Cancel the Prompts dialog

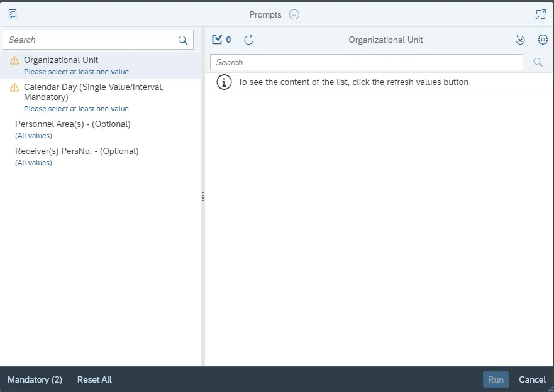click(x=532, y=379)
